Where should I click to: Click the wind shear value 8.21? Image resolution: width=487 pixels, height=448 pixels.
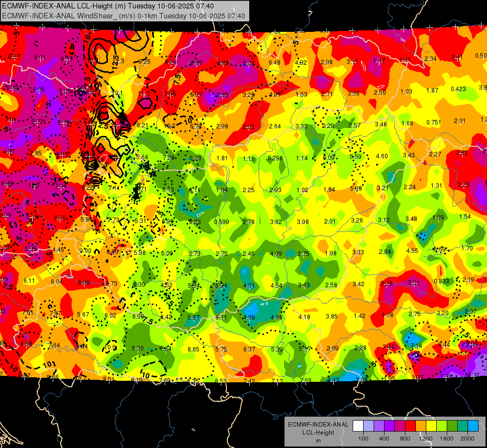click(143, 125)
